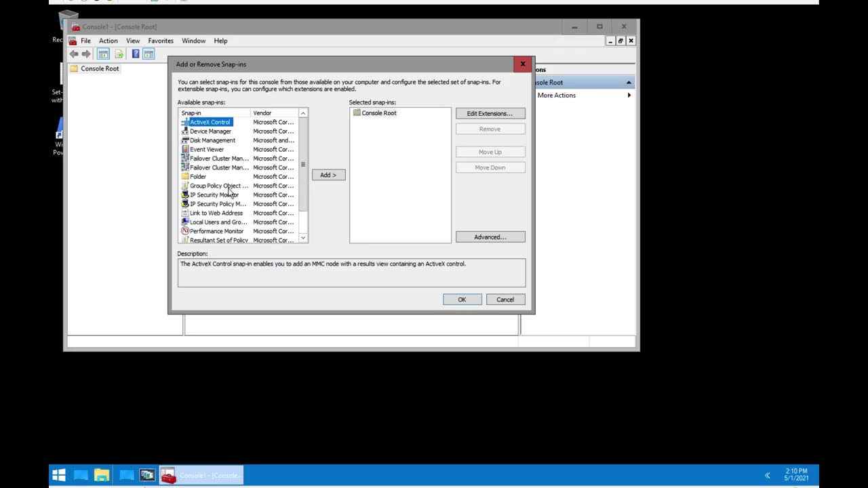Click the Forward arrow in the MMC toolbar

[x=86, y=54]
